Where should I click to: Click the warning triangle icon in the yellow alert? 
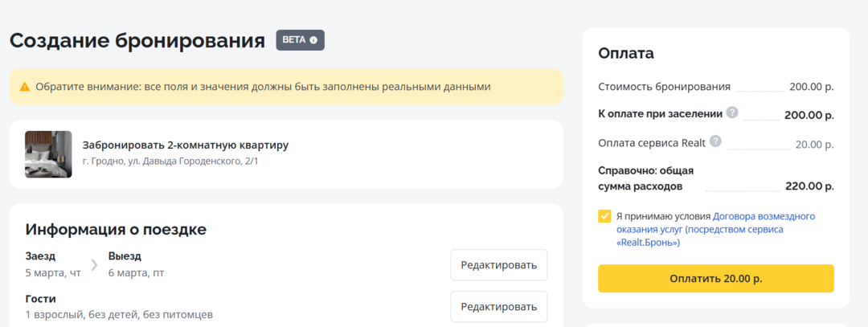tap(25, 87)
